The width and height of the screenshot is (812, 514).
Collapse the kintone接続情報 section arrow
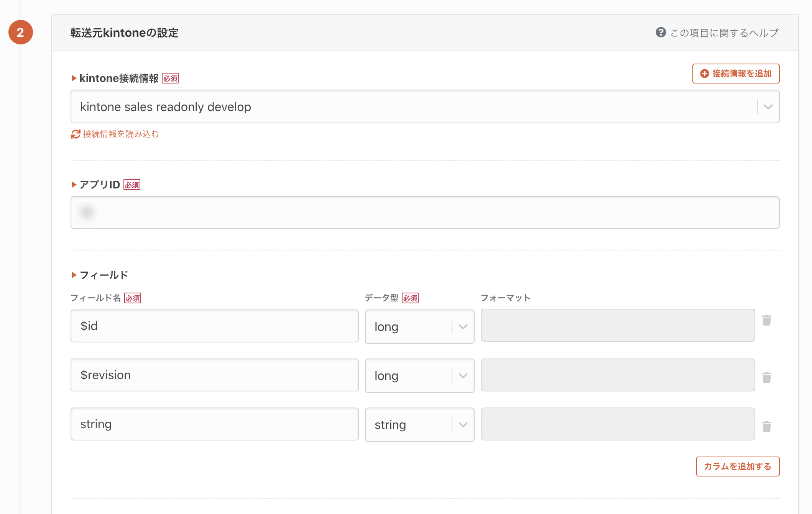tap(74, 79)
